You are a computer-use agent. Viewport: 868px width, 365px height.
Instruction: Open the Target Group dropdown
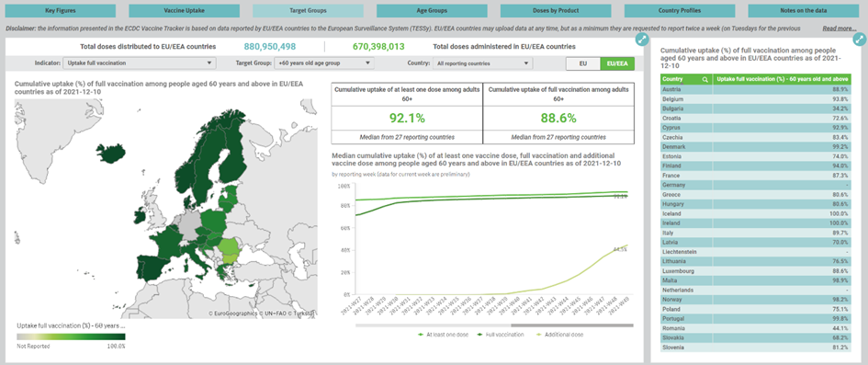click(324, 63)
